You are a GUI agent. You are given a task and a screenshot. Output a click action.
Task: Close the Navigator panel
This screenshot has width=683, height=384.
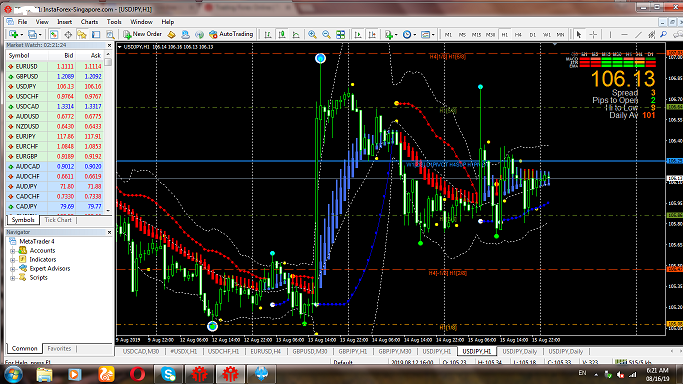[109, 232]
